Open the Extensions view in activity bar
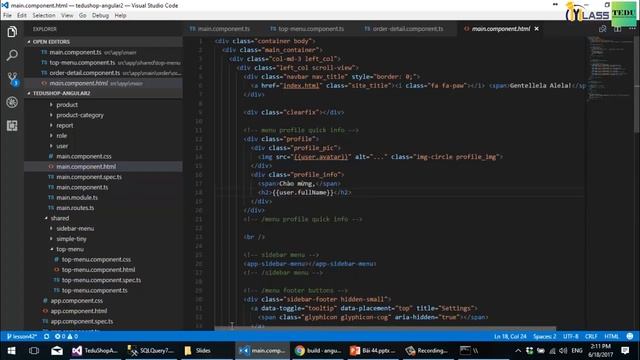 click(12, 126)
